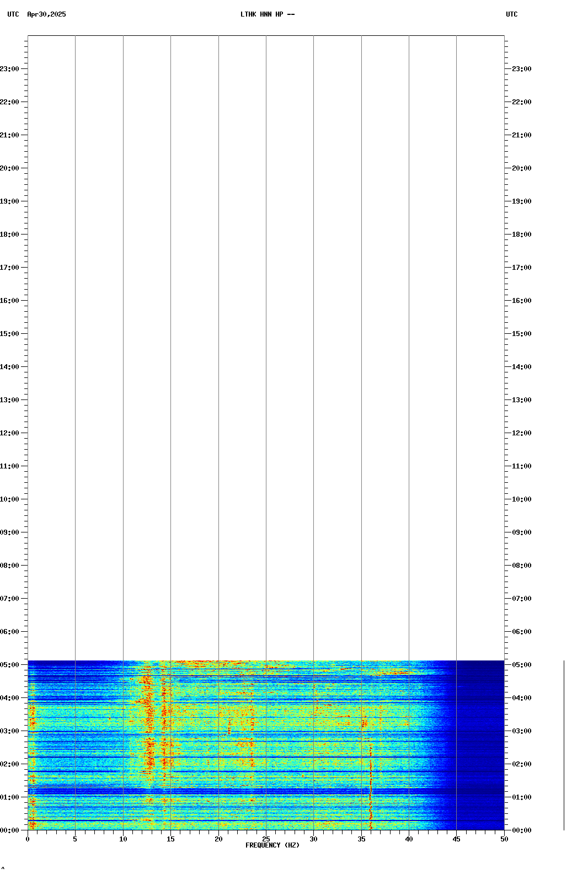Click the 30 Hz frequency tick label
The image size is (588, 874).
313,839
